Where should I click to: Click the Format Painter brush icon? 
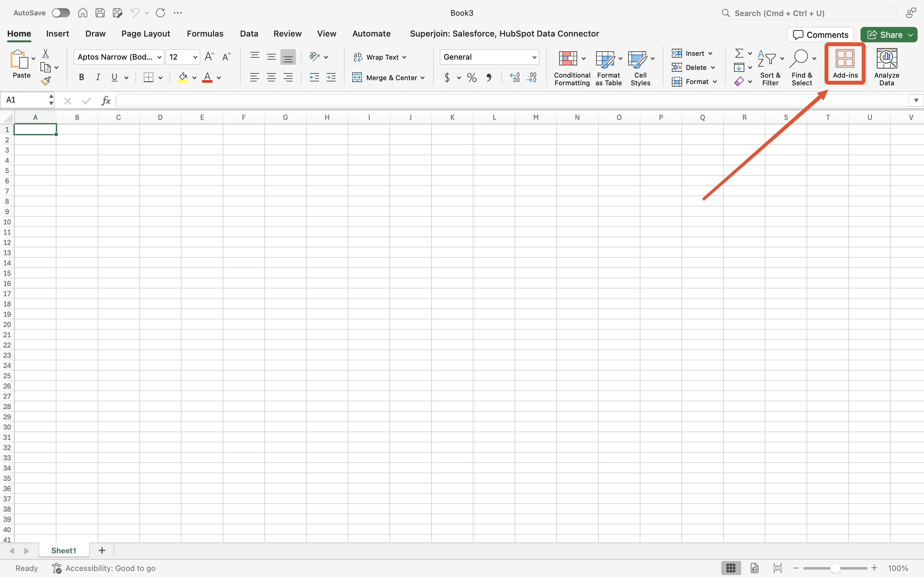[46, 81]
